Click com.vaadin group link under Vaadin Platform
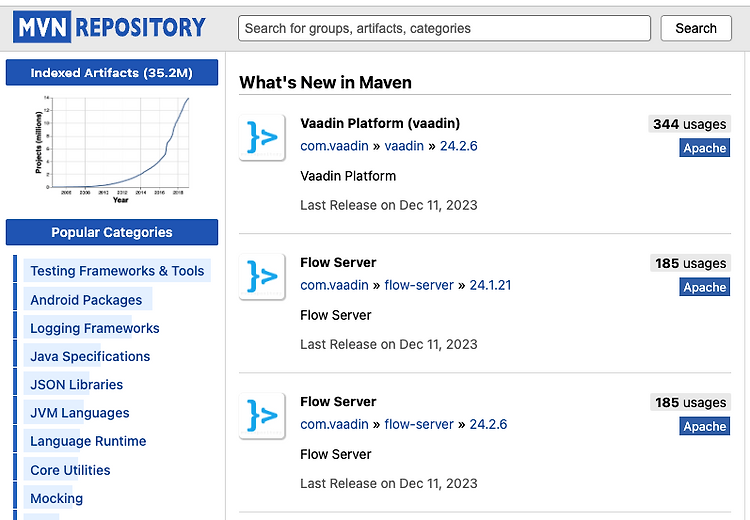This screenshot has height=520, width=750. pos(334,146)
